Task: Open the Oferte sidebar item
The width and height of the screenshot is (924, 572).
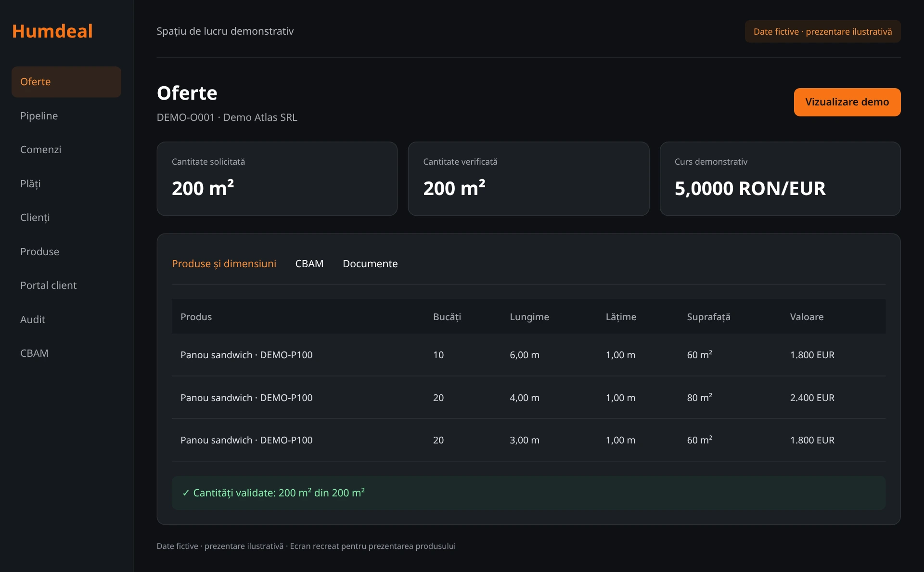Action: tap(66, 82)
